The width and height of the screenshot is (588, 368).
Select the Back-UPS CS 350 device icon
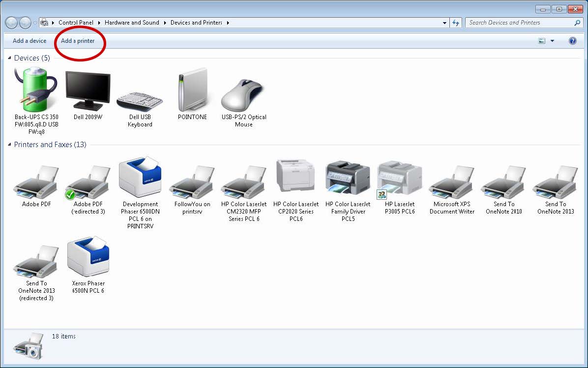click(x=35, y=89)
